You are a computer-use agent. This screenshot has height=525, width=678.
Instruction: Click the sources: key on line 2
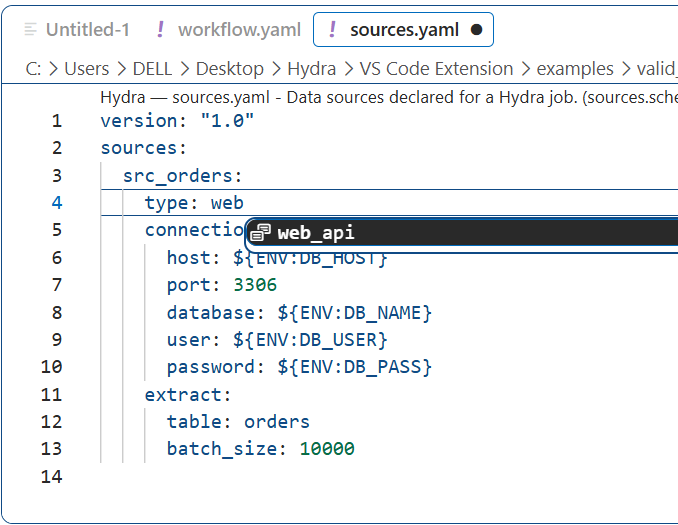144,148
